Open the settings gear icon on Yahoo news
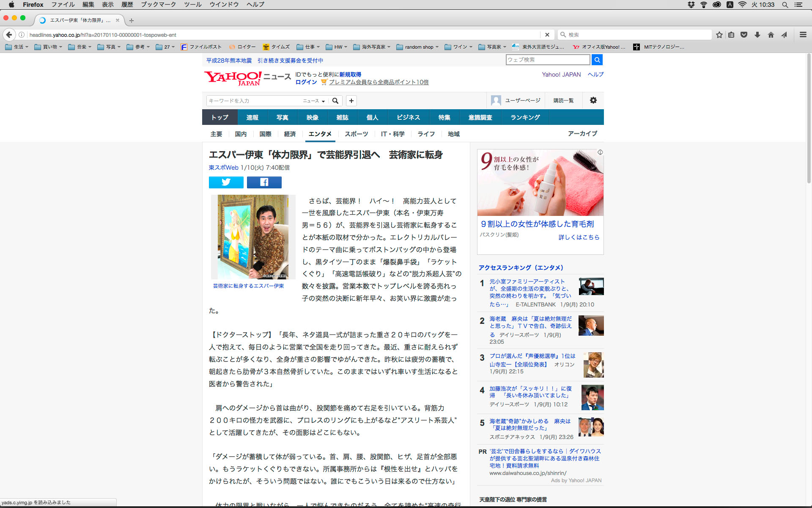 coord(593,100)
